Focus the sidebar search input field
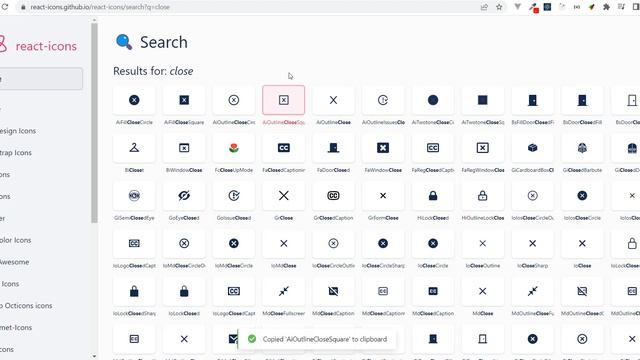This screenshot has width=640, height=360. pyautogui.click(x=41, y=79)
